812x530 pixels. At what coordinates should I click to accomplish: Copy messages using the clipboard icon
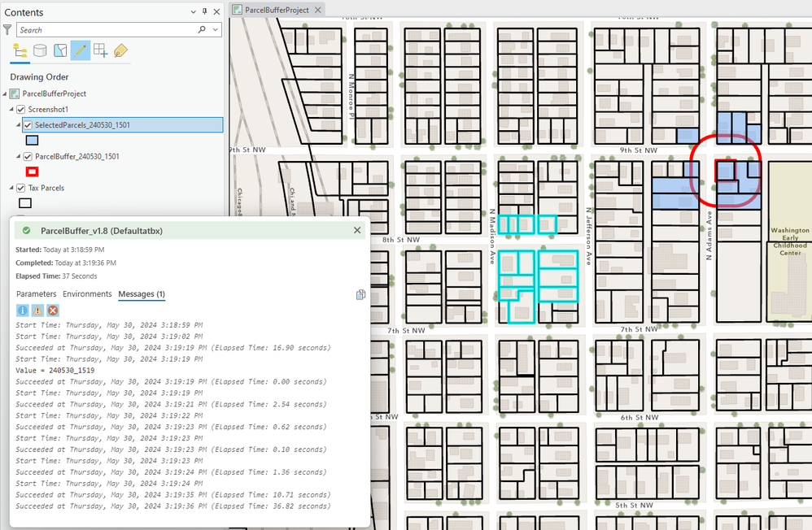pyautogui.click(x=360, y=294)
